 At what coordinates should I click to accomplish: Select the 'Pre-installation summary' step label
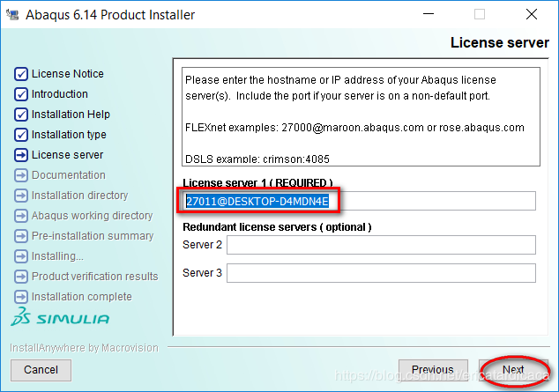coord(93,236)
